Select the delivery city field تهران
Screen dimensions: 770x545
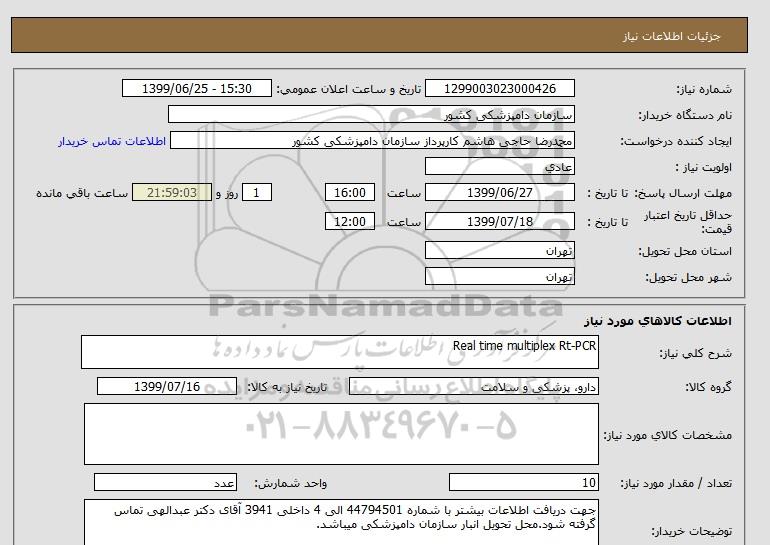499,276
